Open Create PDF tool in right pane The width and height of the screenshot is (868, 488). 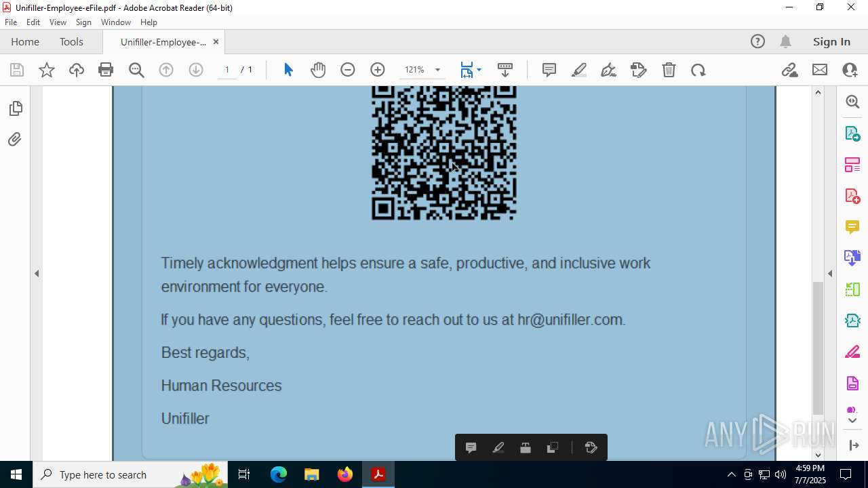(x=852, y=195)
